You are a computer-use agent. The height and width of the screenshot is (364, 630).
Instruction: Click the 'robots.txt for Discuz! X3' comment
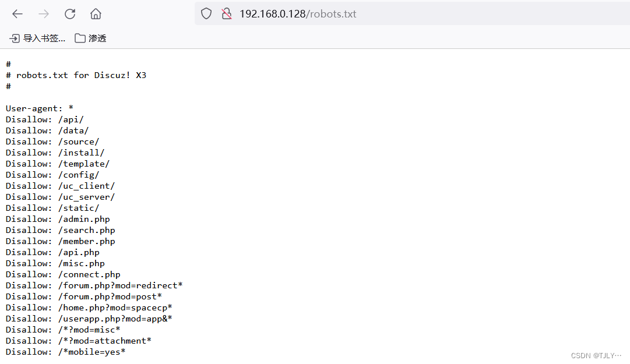(76, 76)
